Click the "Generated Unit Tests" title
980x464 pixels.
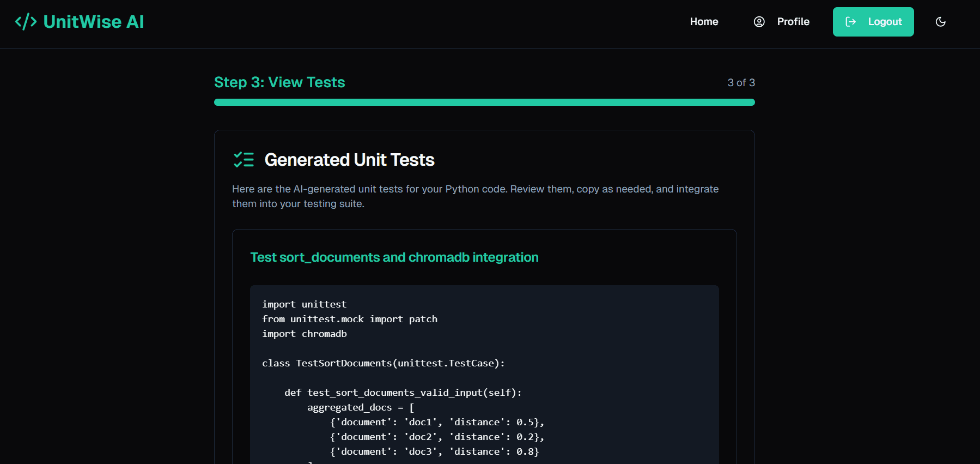click(349, 160)
